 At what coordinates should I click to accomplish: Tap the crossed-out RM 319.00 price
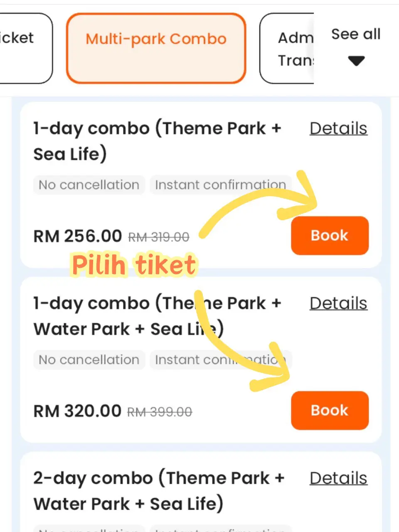[x=158, y=237]
